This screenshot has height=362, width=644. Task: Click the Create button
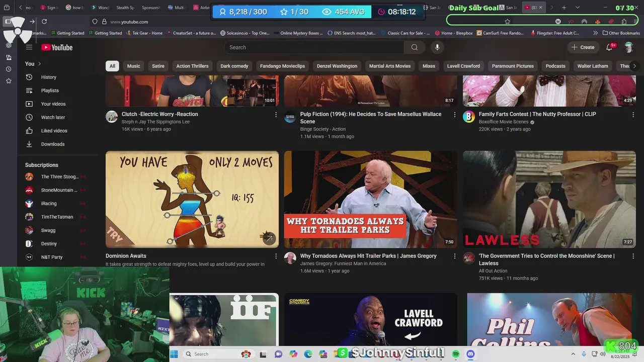583,47
